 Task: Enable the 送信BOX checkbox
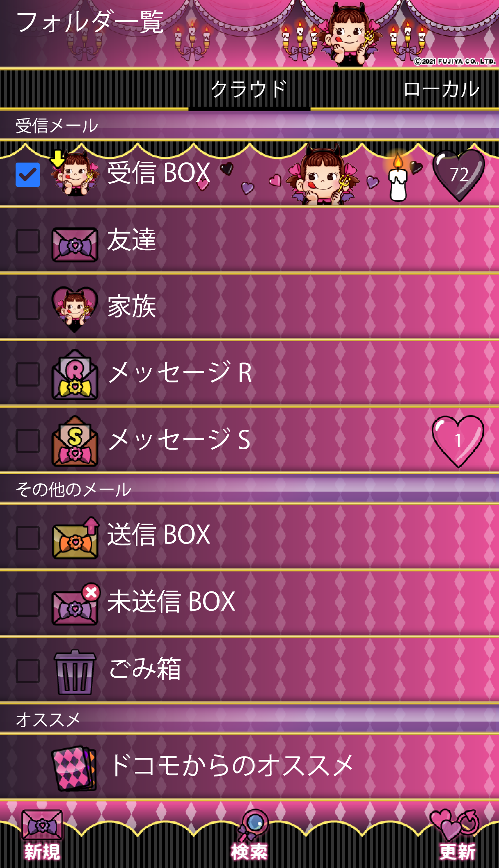coord(28,538)
